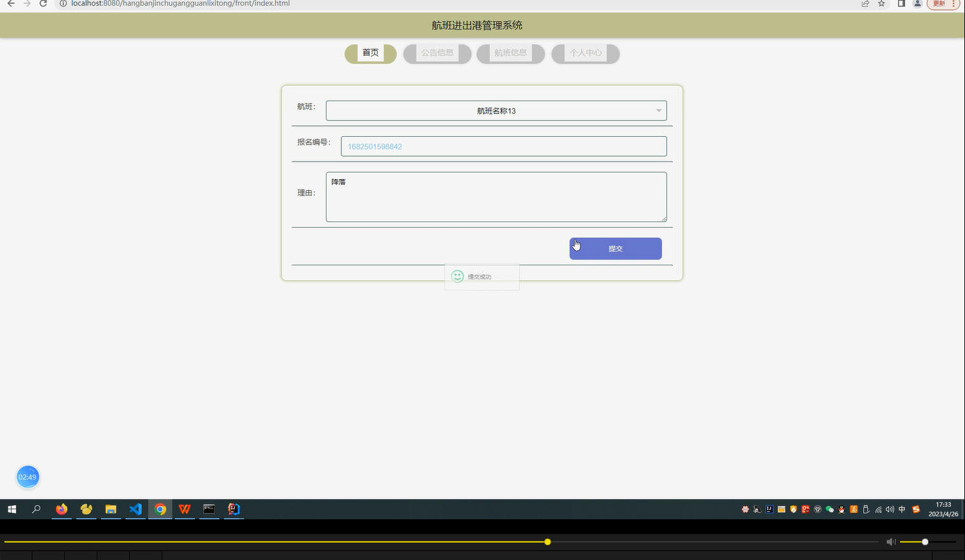965x560 pixels.
Task: Open the 个人中心 tab
Action: 586,53
